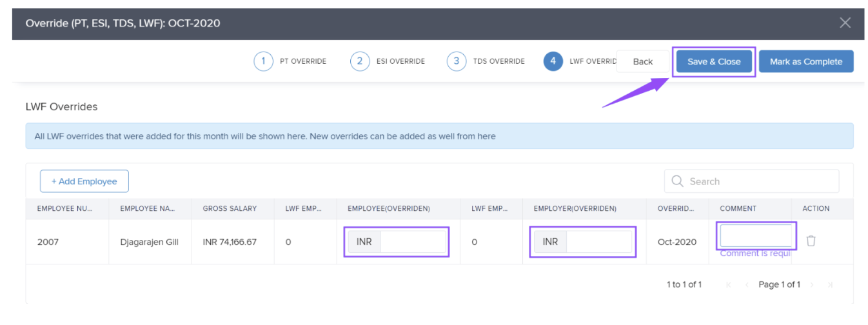Click the + Add Employee button
Image resolution: width=868 pixels, height=325 pixels.
point(84,181)
